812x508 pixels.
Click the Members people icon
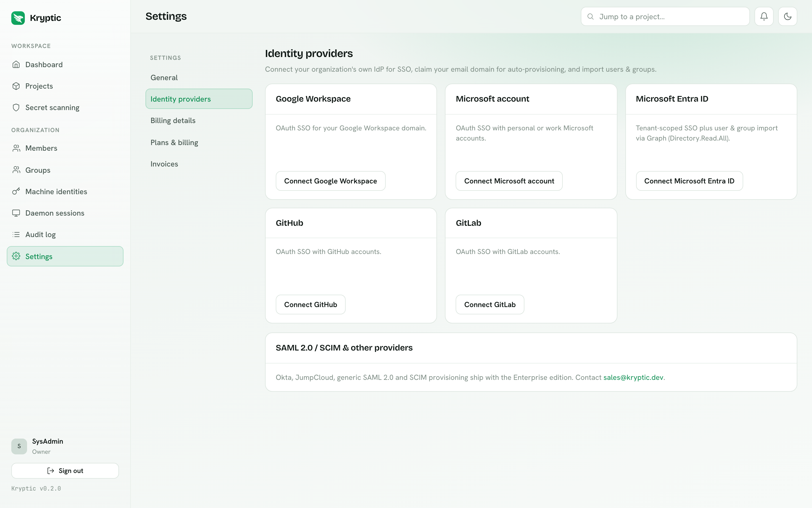[16, 148]
